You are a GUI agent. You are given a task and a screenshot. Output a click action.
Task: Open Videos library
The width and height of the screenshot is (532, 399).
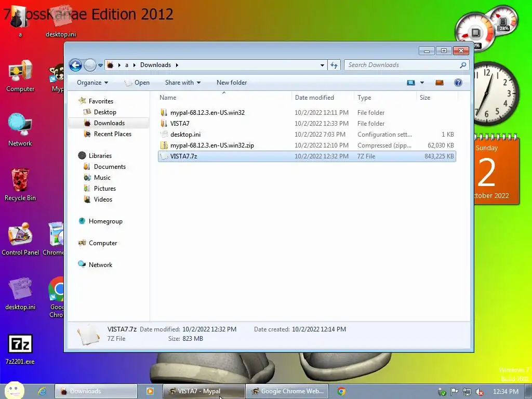coord(103,199)
